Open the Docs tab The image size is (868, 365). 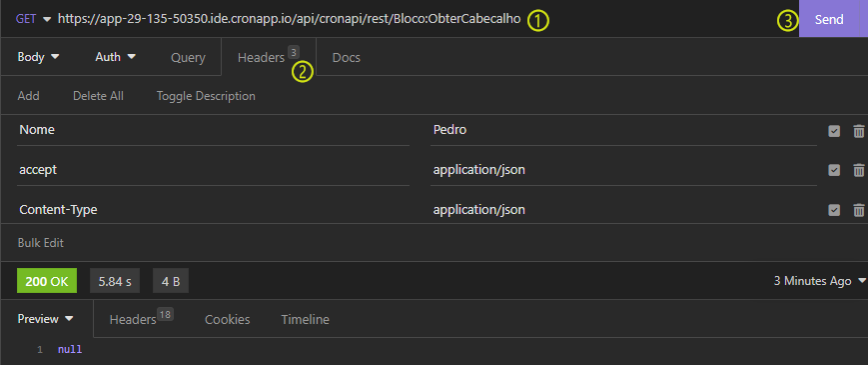point(346,58)
